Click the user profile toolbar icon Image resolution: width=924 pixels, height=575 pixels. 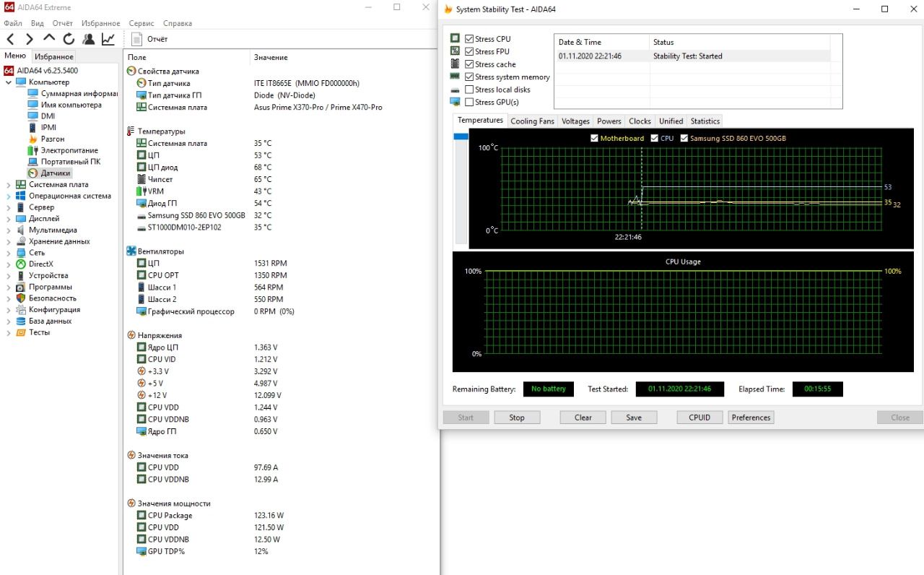[88, 39]
